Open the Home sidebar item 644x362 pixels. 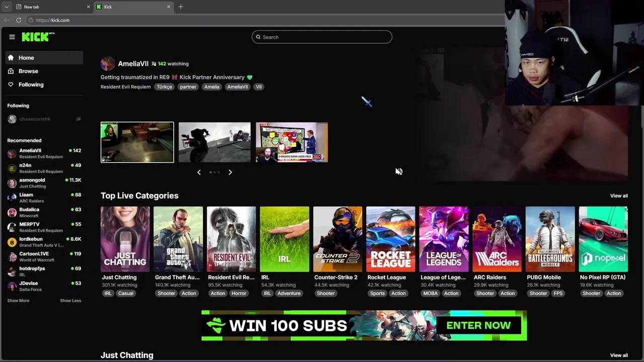coord(44,58)
